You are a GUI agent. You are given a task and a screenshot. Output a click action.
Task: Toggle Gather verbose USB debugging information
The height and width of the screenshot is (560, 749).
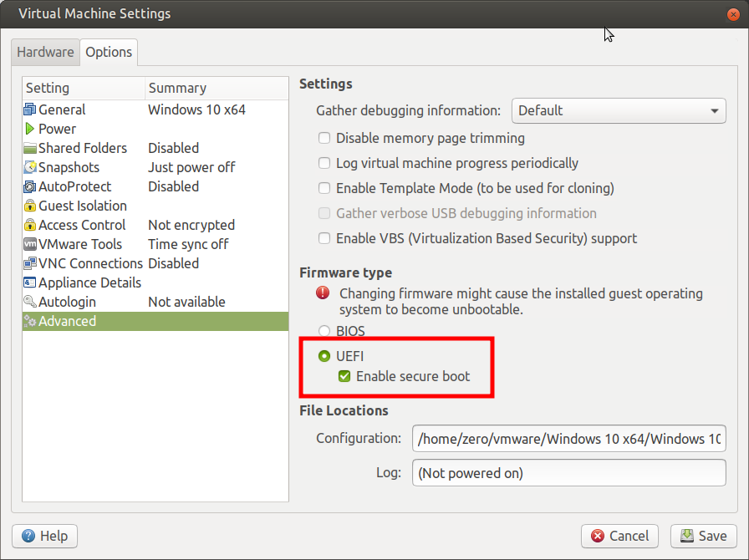click(324, 213)
